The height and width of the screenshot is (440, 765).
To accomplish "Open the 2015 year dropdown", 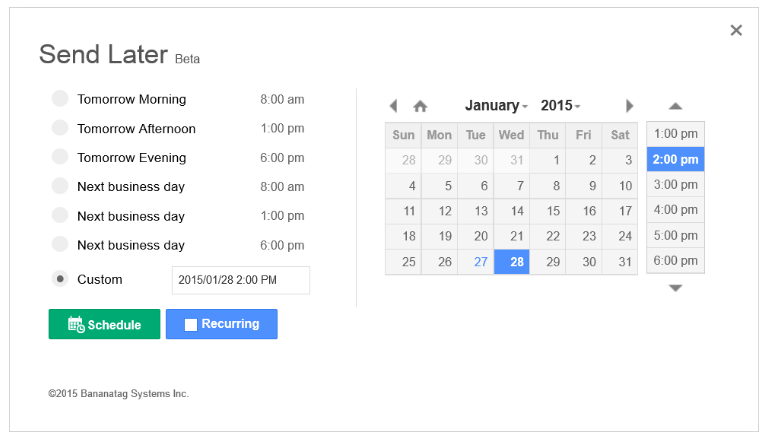I will [x=560, y=105].
